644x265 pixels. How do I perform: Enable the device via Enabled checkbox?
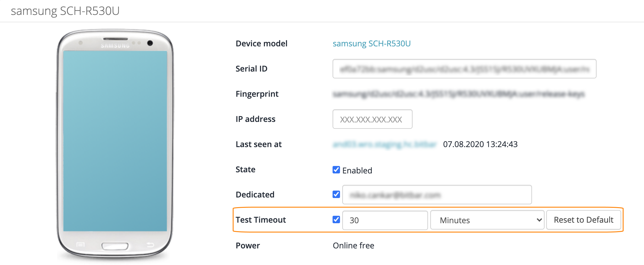point(336,170)
